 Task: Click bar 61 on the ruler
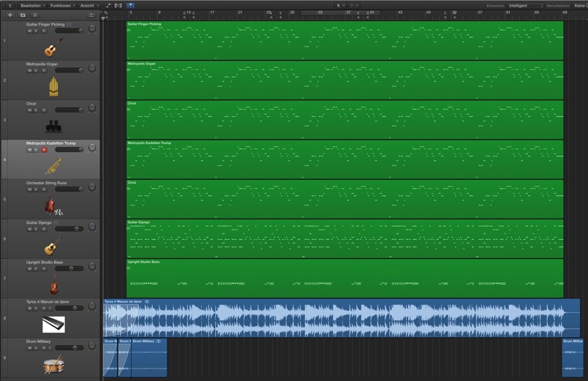508,12
